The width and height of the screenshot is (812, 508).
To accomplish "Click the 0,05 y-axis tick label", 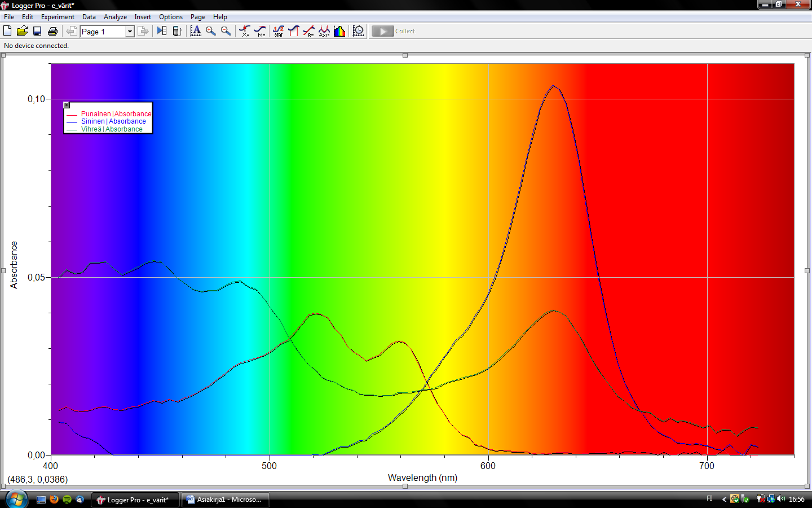I will click(36, 277).
